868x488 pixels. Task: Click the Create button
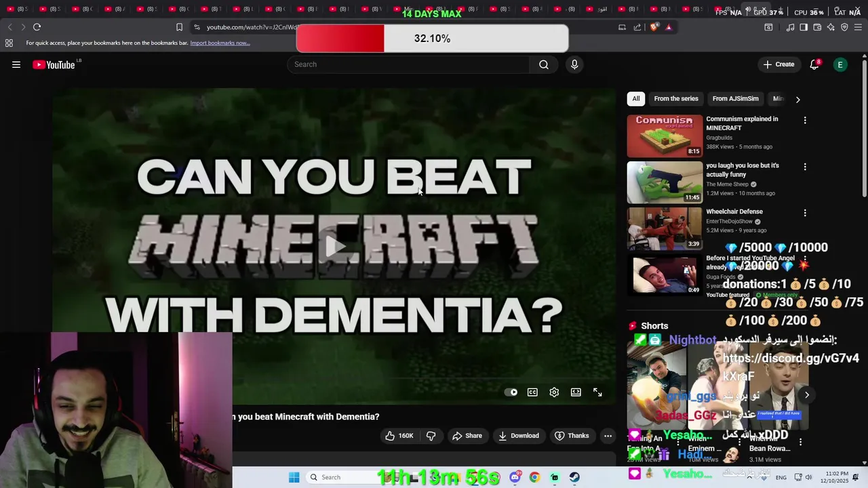coord(778,64)
